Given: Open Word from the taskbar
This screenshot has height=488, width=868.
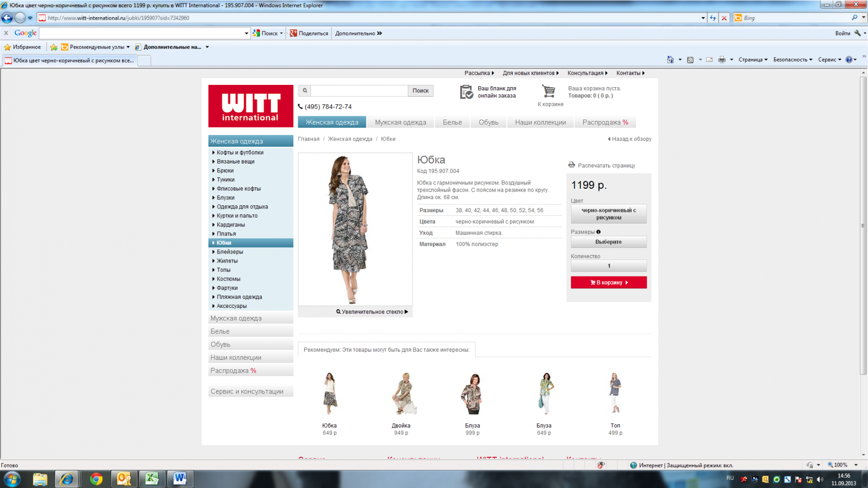Looking at the screenshot, I should [x=180, y=479].
